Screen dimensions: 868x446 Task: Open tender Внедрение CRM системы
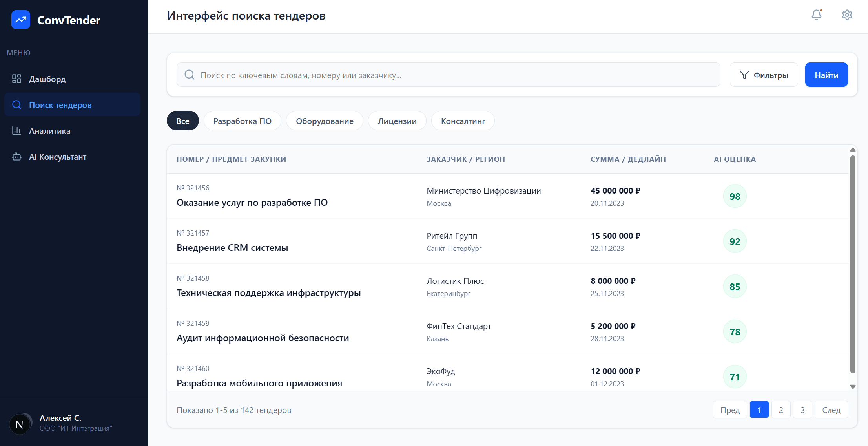click(x=232, y=248)
